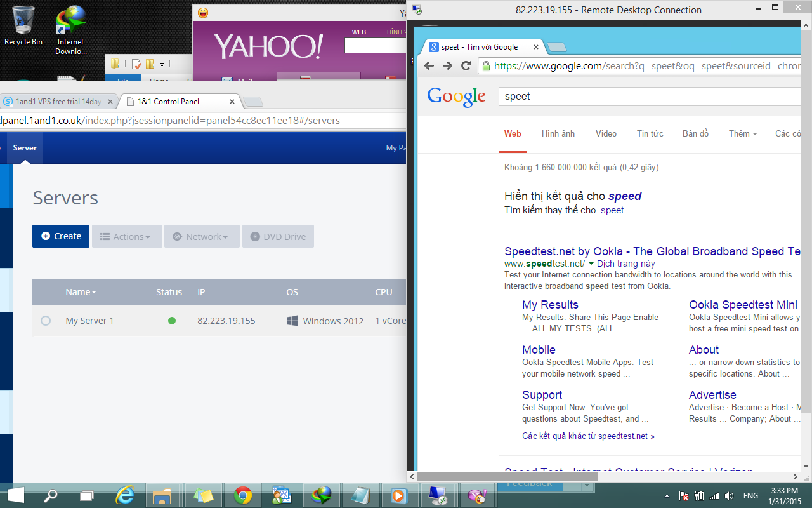The width and height of the screenshot is (812, 508).
Task: Expand the Actions dropdown
Action: pos(127,236)
